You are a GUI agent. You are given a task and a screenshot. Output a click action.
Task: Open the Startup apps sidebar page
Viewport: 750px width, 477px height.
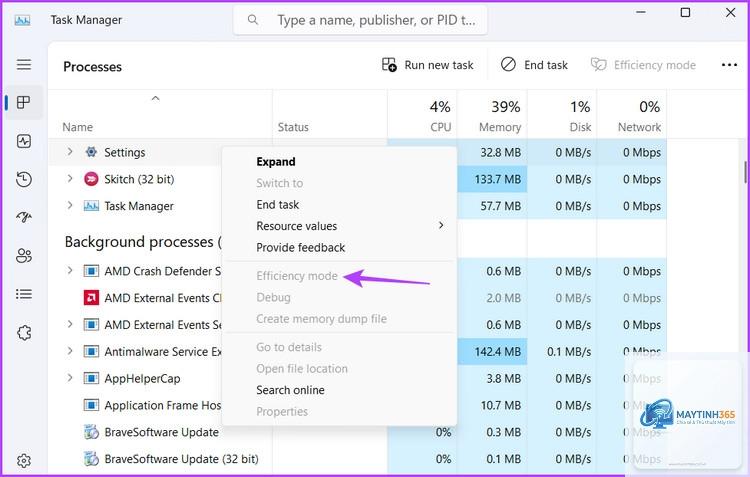coord(24,217)
